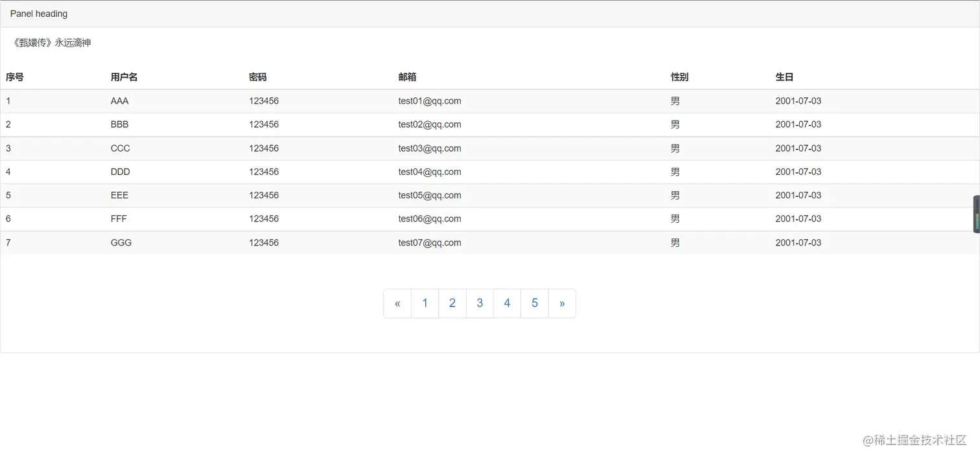Image resolution: width=980 pixels, height=460 pixels.
Task: Click the 序号 column header
Action: [15, 77]
